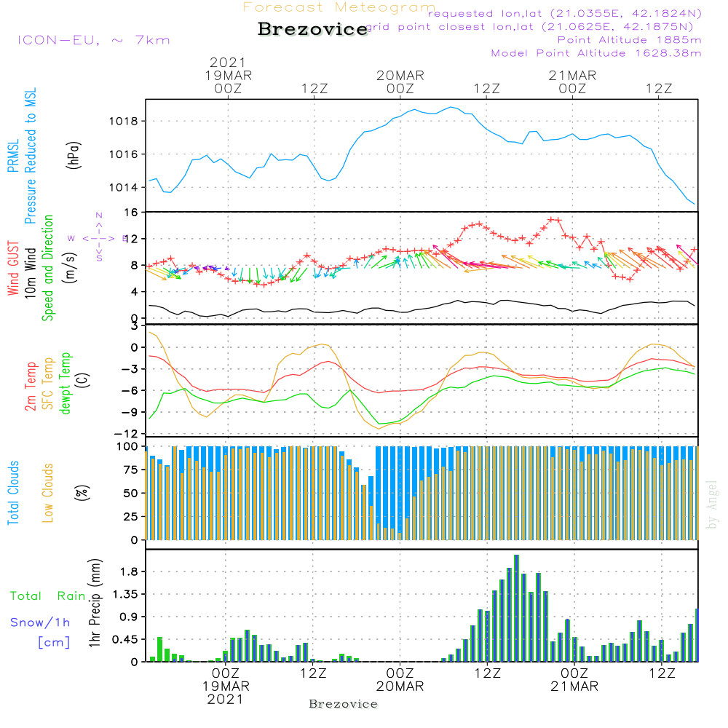Click the 'Pressure Reduced to MSL' label

click(x=30, y=156)
